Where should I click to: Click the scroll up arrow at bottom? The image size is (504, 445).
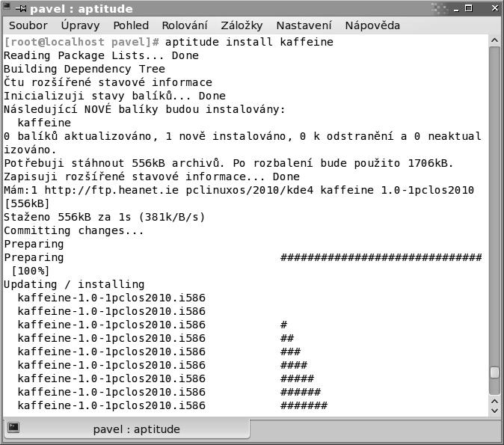click(x=495, y=402)
